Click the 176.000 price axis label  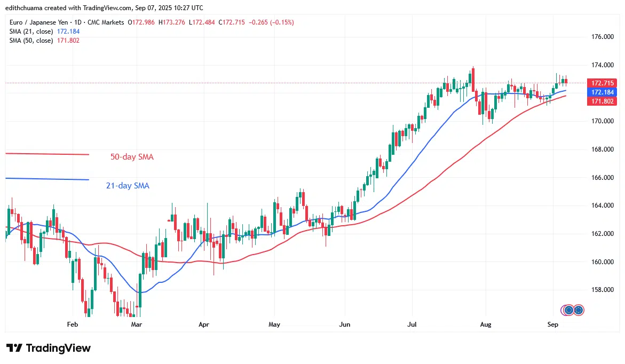602,37
